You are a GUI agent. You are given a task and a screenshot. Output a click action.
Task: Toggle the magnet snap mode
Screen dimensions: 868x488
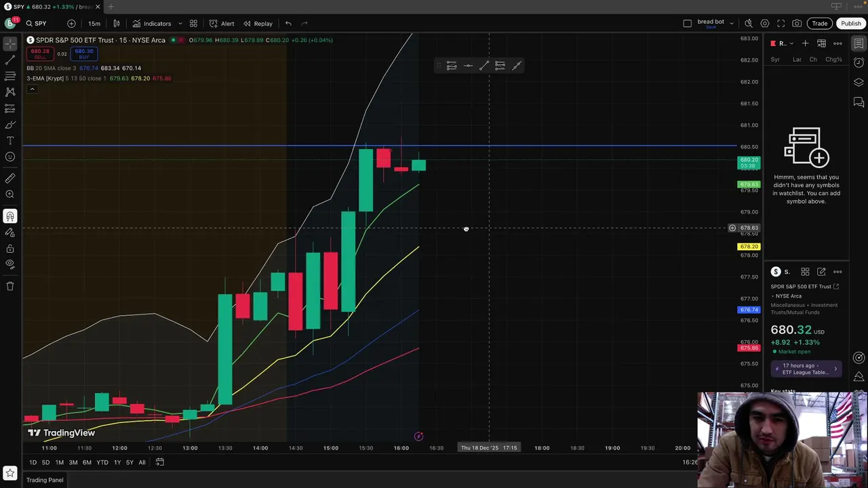[10, 216]
